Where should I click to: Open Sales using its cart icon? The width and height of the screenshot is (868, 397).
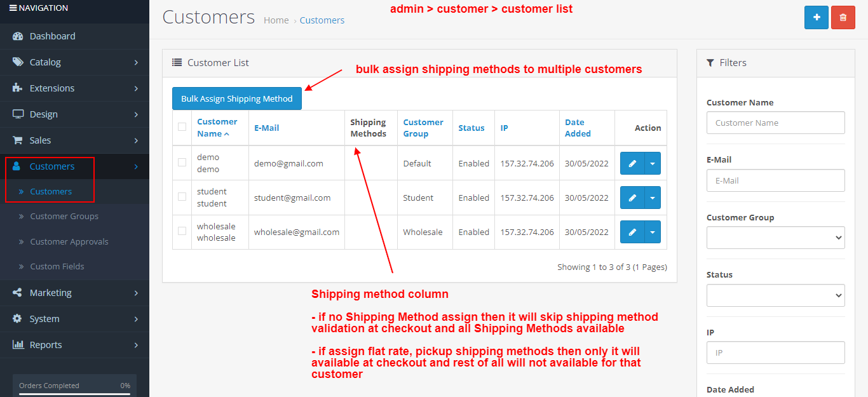(x=17, y=140)
